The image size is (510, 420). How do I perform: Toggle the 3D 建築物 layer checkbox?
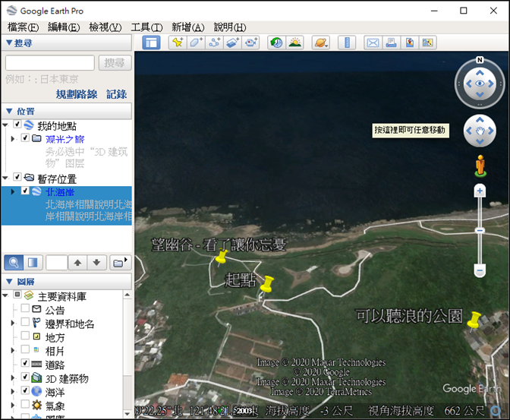[25, 377]
